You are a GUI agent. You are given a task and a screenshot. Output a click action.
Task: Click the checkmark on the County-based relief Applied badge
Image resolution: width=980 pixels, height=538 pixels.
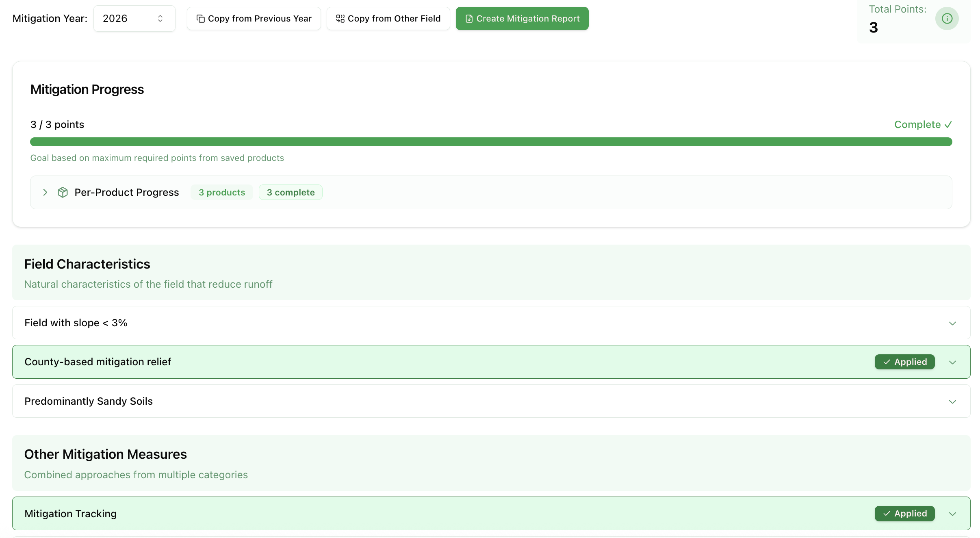[x=887, y=362]
